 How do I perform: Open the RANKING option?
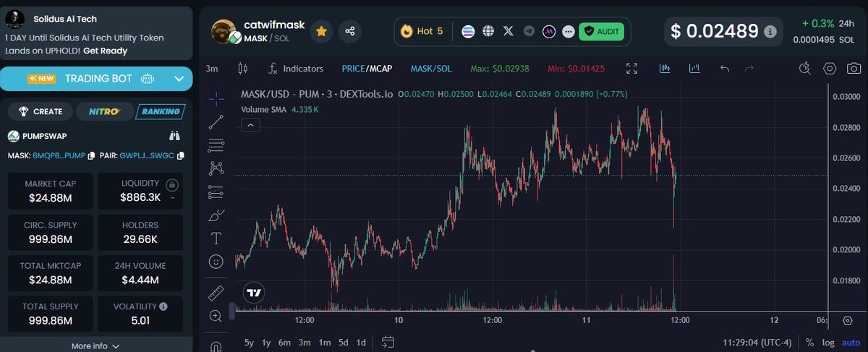[161, 111]
